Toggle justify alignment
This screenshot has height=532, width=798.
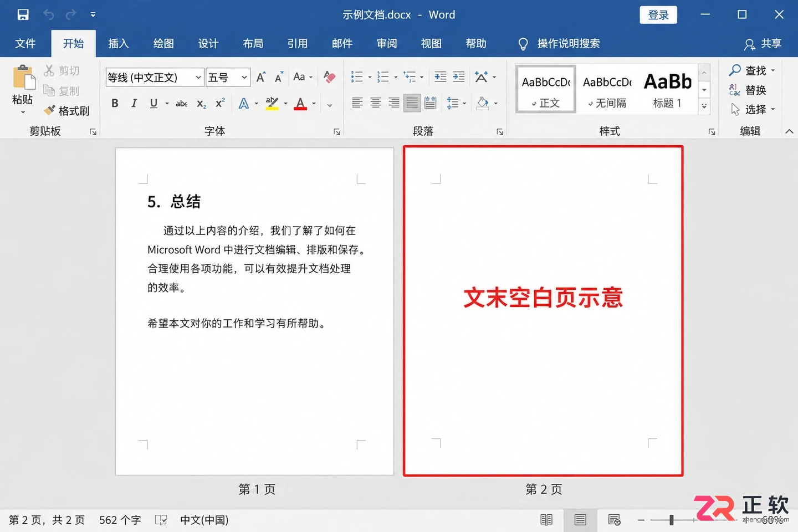pos(412,103)
